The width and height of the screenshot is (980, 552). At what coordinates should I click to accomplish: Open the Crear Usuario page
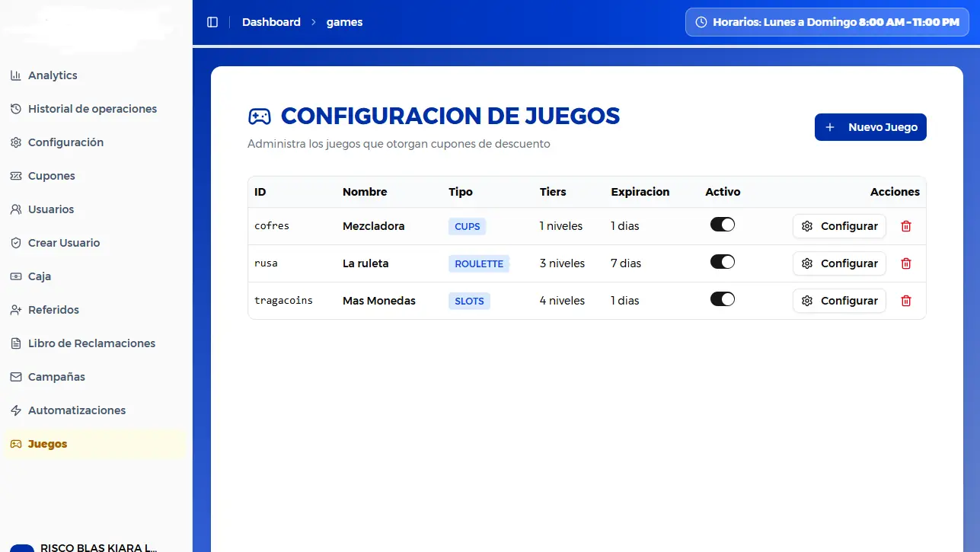pyautogui.click(x=95, y=243)
